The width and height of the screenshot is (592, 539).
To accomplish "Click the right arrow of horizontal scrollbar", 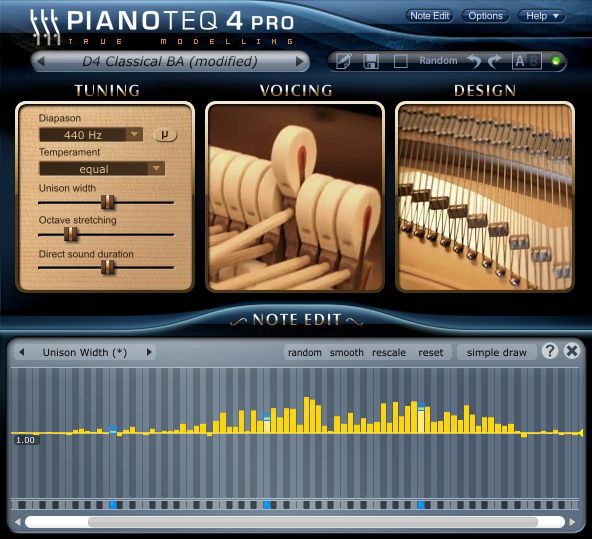I will click(572, 522).
